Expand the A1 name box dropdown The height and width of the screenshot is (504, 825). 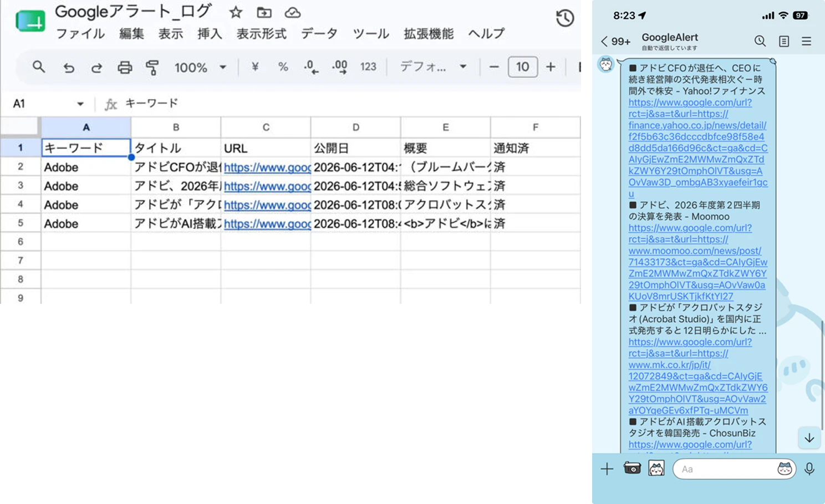click(80, 104)
